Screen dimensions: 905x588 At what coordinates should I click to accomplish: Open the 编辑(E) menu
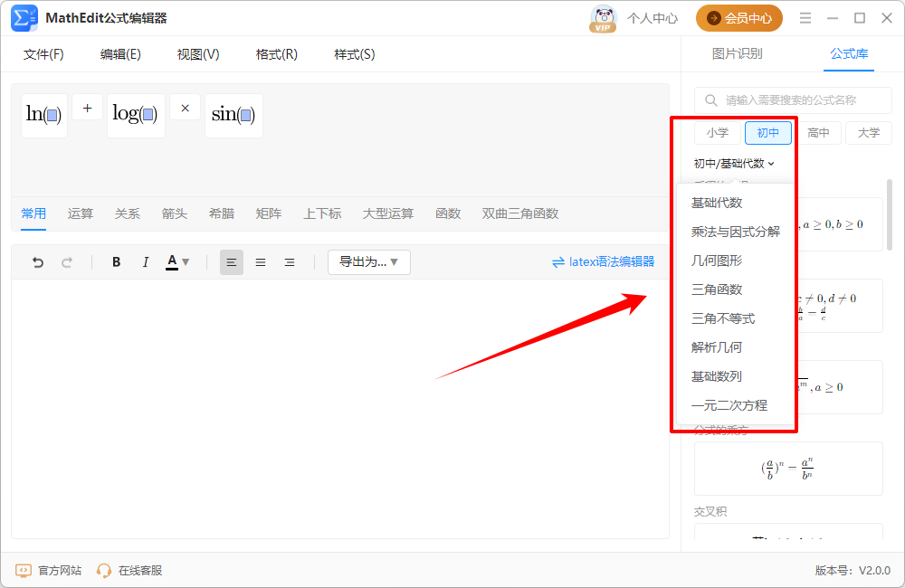120,54
